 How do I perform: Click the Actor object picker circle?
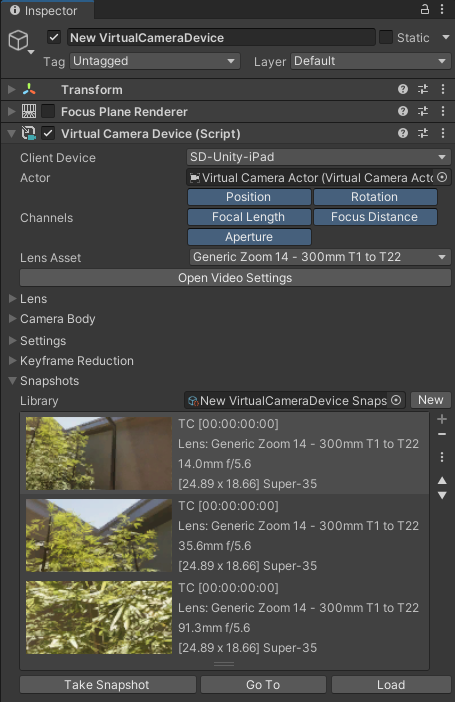[x=442, y=177]
